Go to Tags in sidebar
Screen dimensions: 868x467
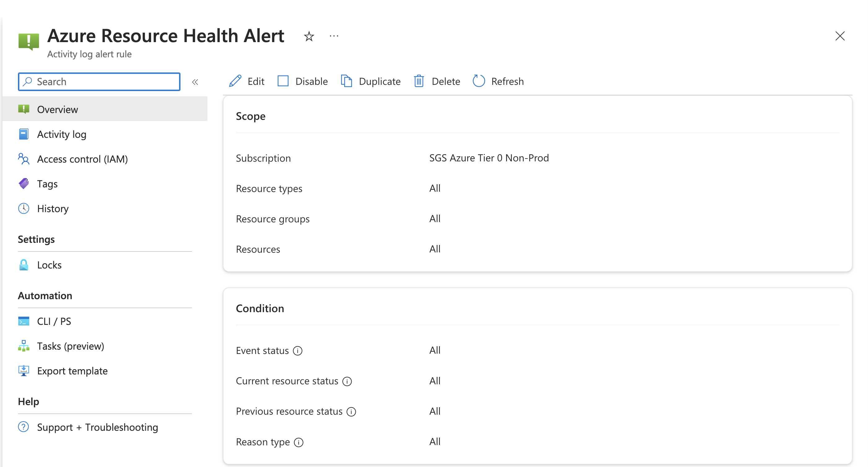click(47, 184)
